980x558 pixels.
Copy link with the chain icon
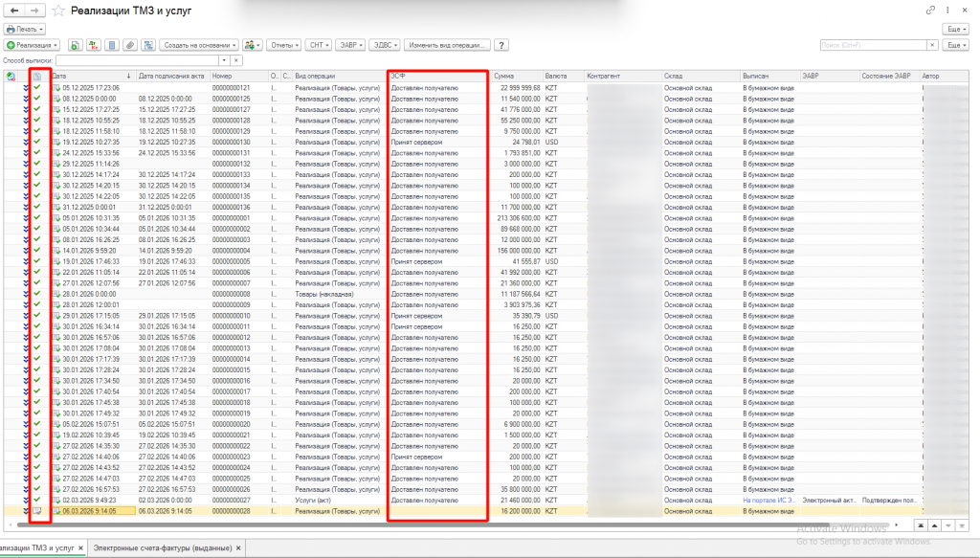coord(930,11)
